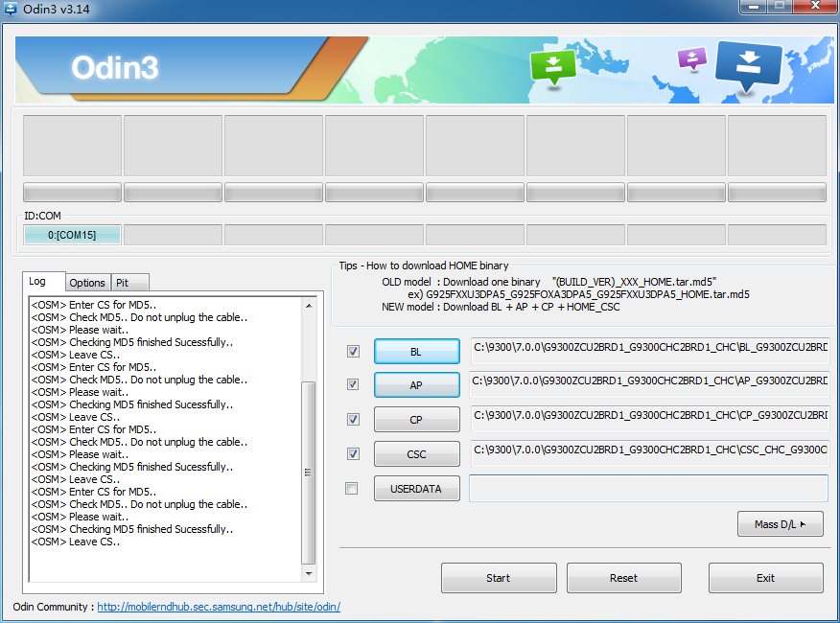
Task: Open the Mass D/L dropdown
Action: pyautogui.click(x=780, y=524)
